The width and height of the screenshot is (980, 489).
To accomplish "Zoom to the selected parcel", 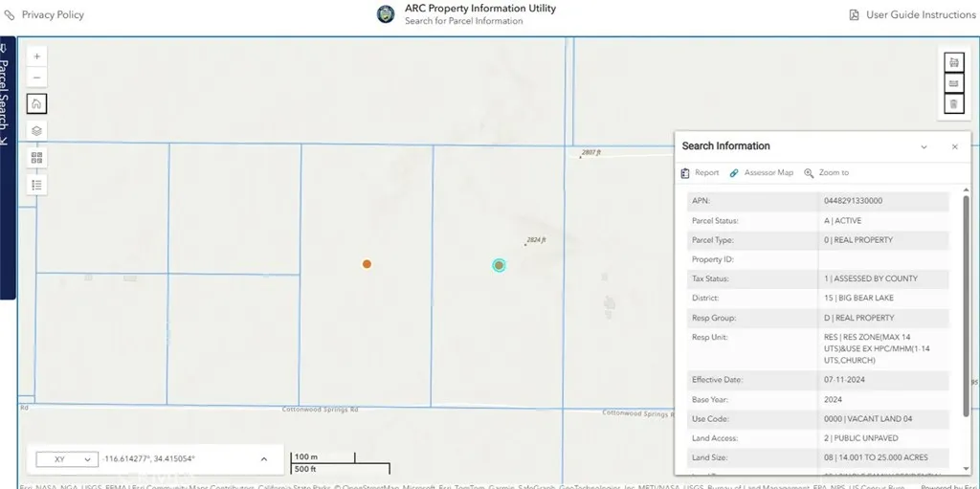I will point(826,172).
